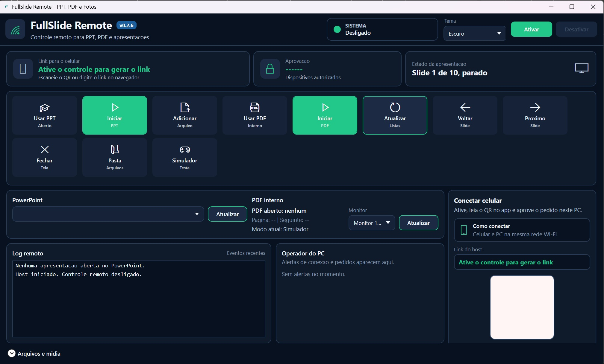This screenshot has width=604, height=364.
Task: Click the Usar PPT Aberto graduation icon
Action: point(45,107)
